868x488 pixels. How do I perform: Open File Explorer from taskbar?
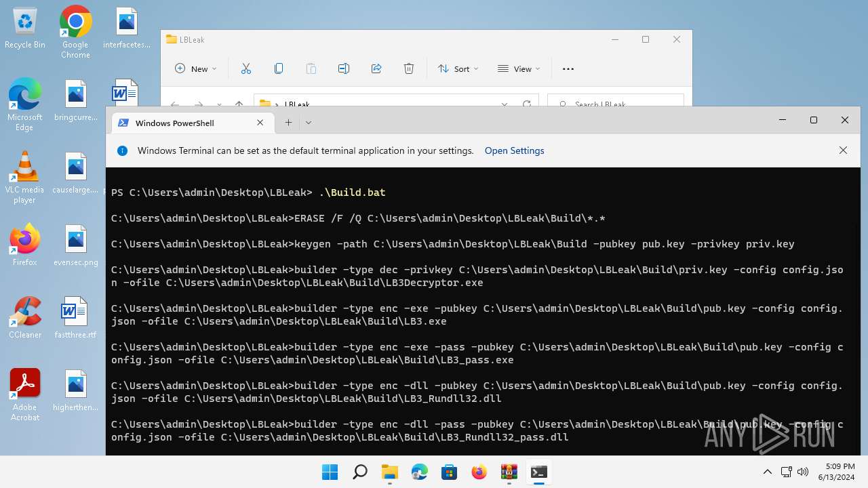click(x=389, y=472)
